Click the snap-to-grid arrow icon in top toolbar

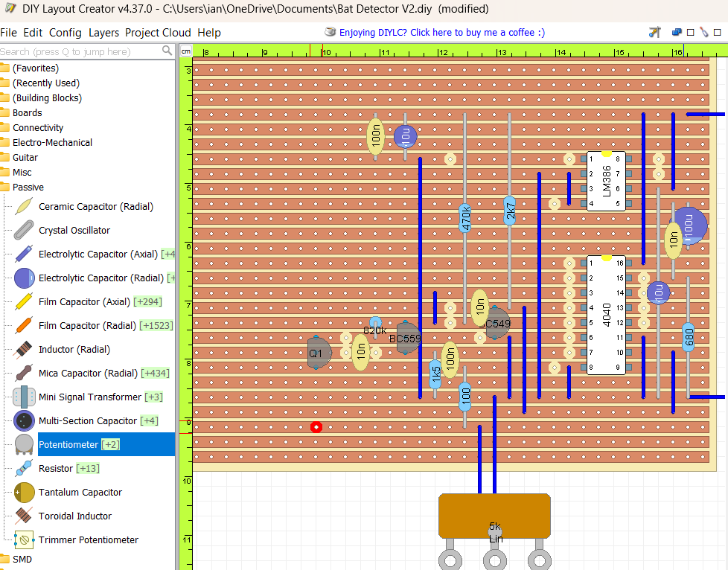coord(654,32)
